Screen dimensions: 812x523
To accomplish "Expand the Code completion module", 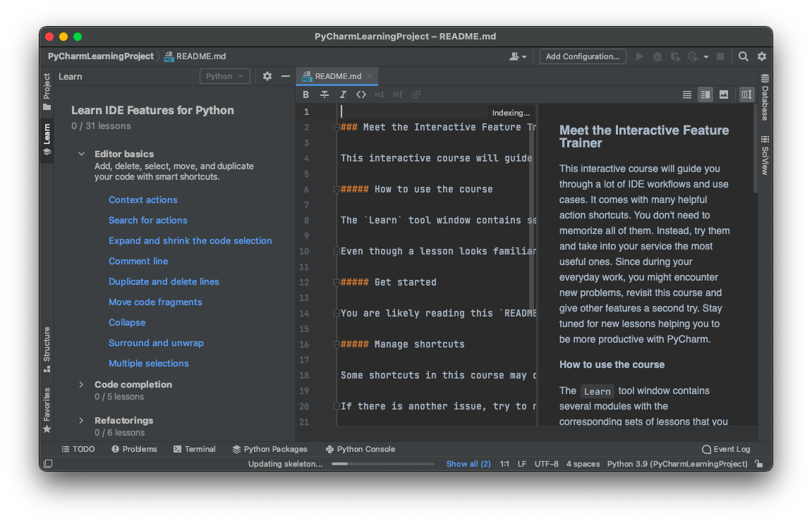I will [81, 384].
